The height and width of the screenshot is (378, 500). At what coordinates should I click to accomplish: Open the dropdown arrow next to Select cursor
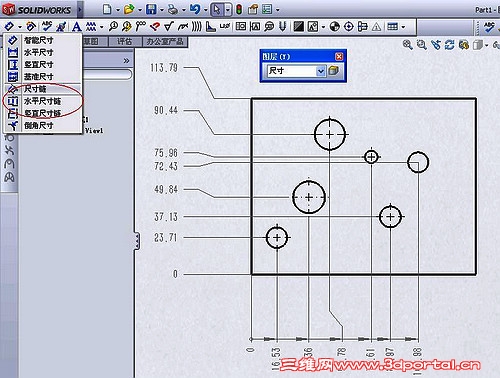click(228, 10)
